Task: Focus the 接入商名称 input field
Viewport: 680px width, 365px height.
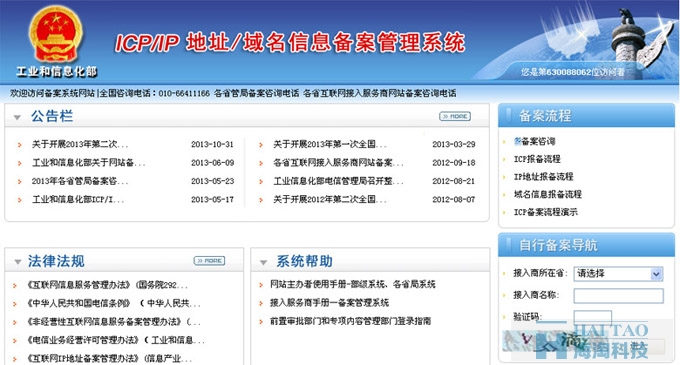Action: [x=618, y=296]
